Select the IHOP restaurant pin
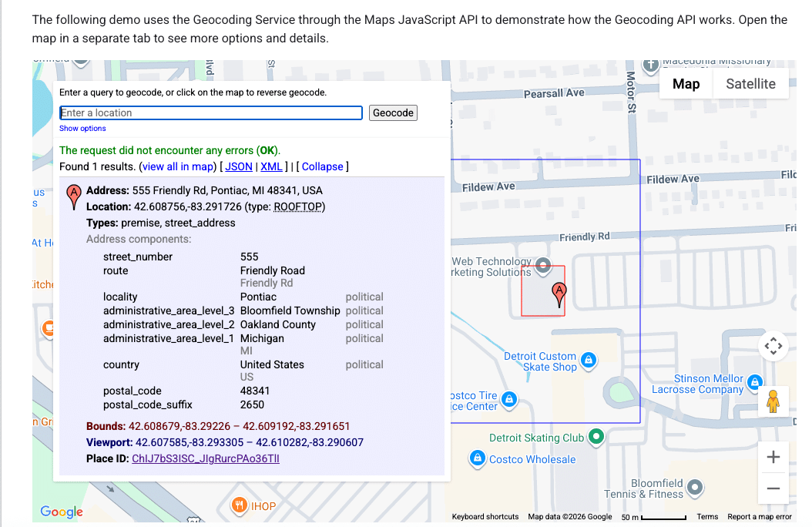This screenshot has width=812, height=527. coord(240,505)
